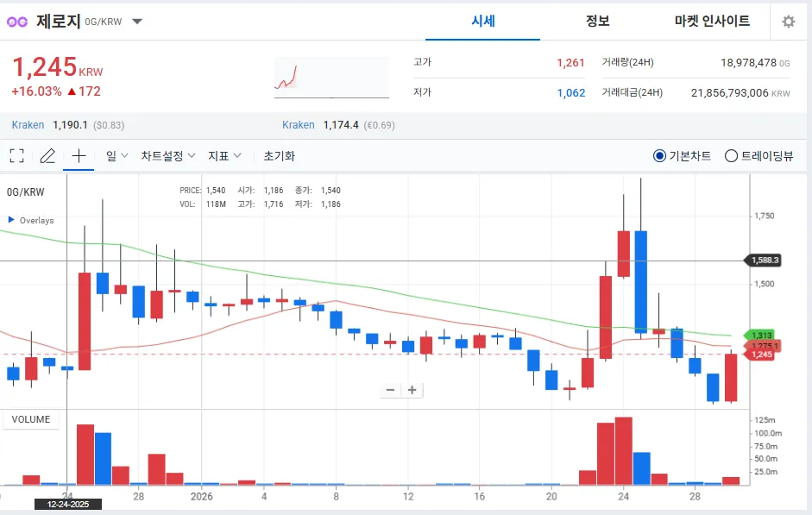The width and height of the screenshot is (812, 515).
Task: Click the 0G coin logo icon
Action: pos(17,22)
